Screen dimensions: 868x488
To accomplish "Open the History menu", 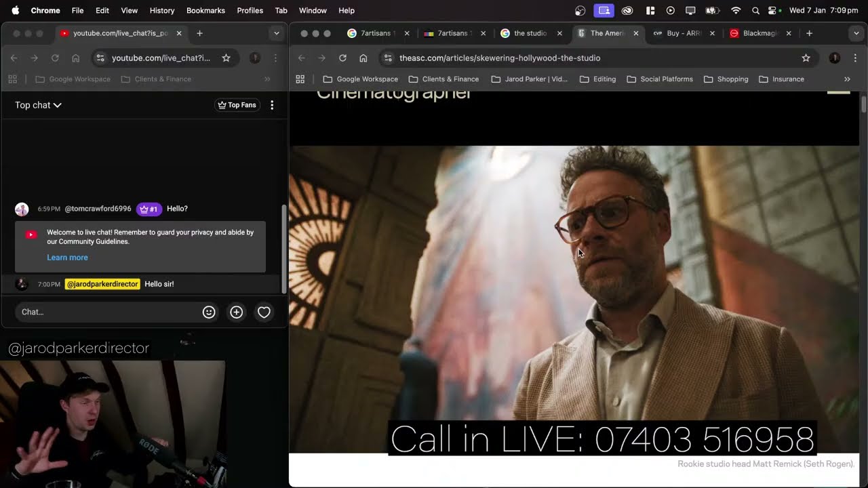I will point(162,10).
